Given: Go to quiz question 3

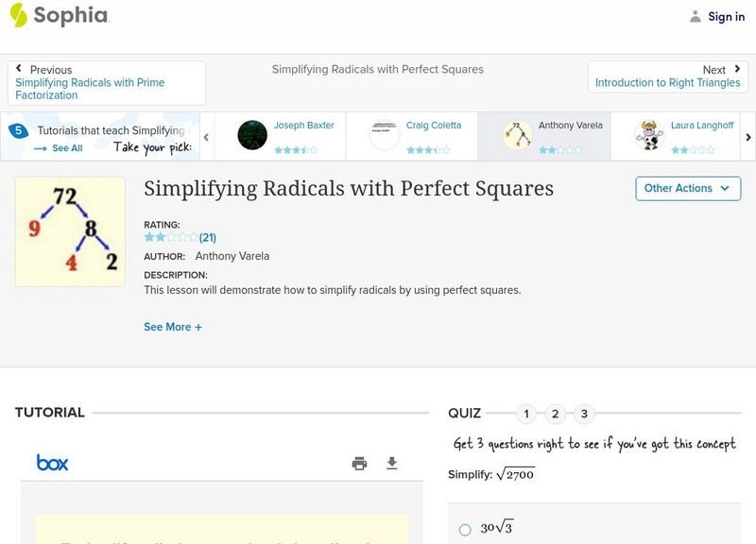Looking at the screenshot, I should pyautogui.click(x=584, y=414).
